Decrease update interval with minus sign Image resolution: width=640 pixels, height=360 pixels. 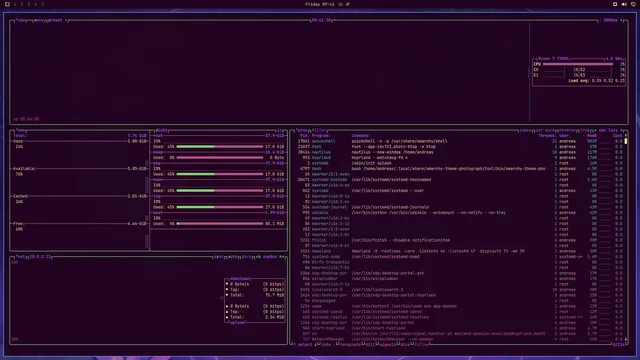(x=600, y=20)
